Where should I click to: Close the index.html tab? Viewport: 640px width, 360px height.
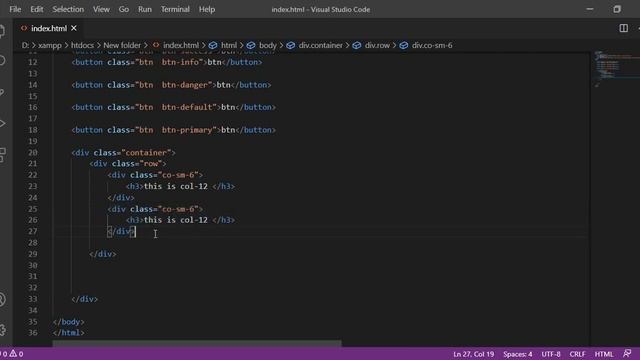[x=74, y=28]
